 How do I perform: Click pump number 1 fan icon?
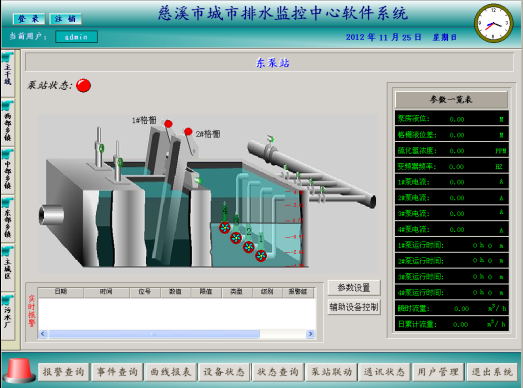[261, 256]
